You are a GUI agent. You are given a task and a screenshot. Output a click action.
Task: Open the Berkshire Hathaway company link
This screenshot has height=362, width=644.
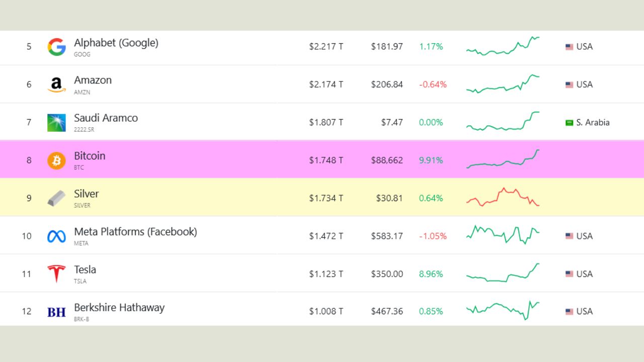pos(119,308)
